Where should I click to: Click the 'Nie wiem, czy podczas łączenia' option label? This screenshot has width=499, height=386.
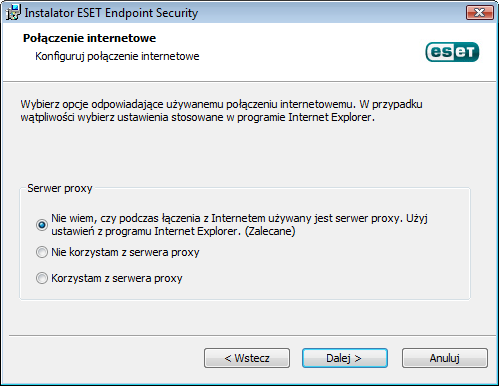click(239, 225)
